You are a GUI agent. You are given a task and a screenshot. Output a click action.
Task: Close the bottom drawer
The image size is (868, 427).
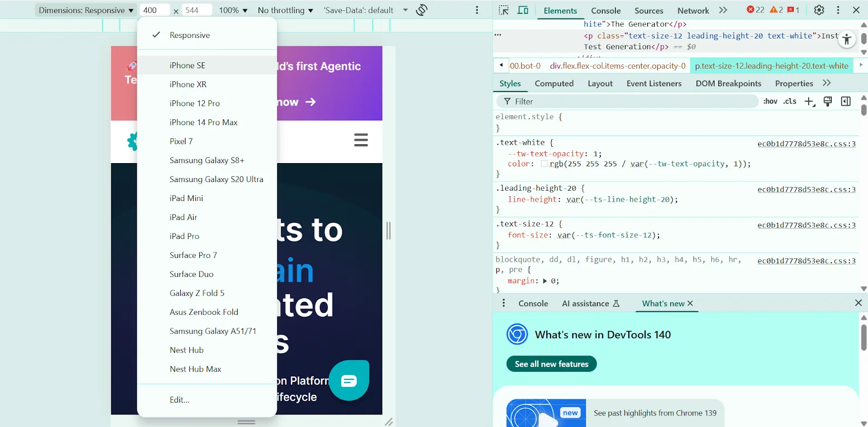click(858, 303)
